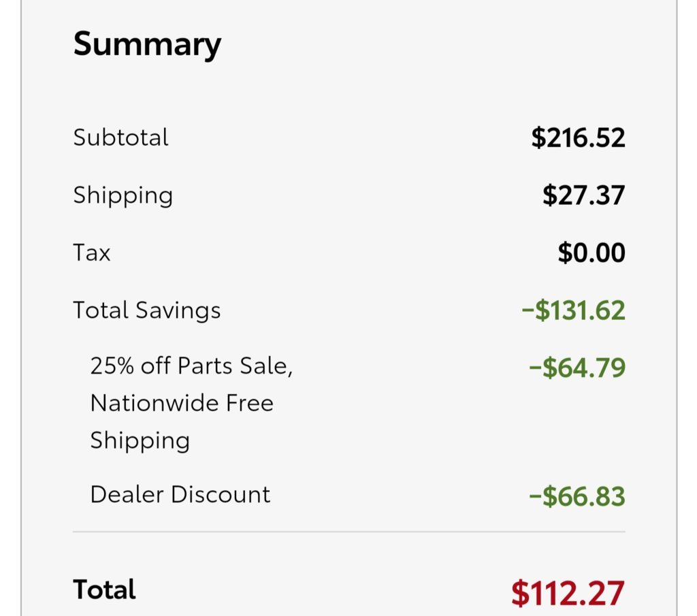Open the 25% off Parts Sale promotion

click(191, 366)
